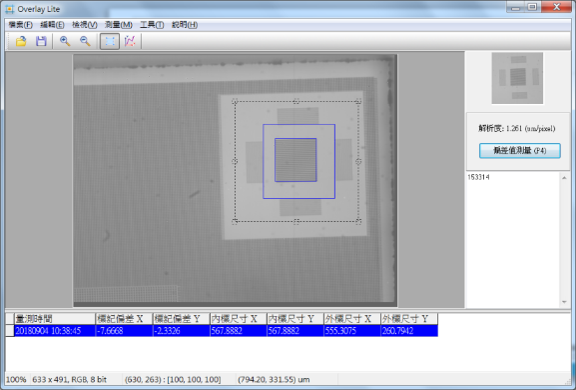Select the cell with value 555.3075
Viewport: 576px width, 390px height.
[352, 331]
